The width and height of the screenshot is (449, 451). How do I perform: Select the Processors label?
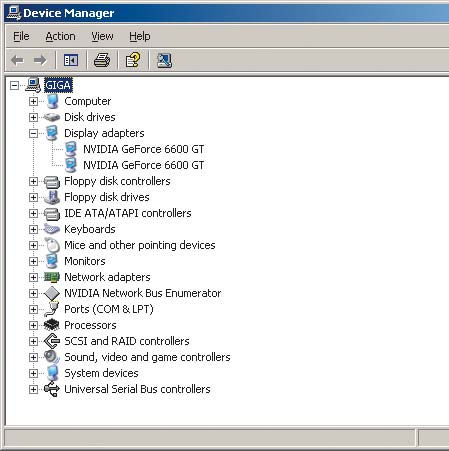90,325
